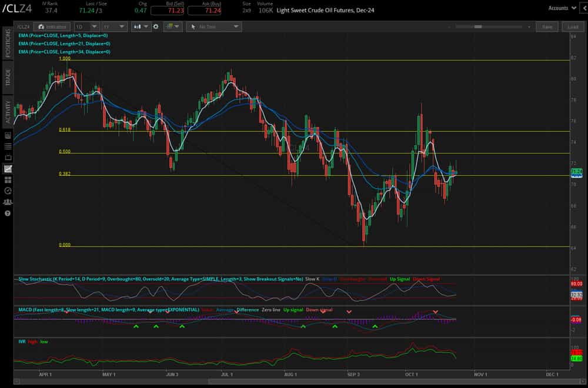588x388 pixels.
Task: Open the 1D timeframe dropdown
Action: coord(86,26)
